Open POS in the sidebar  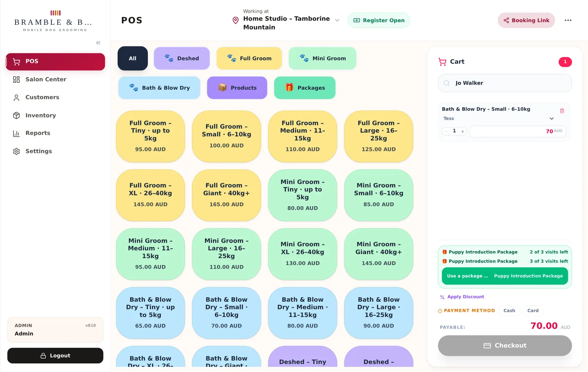coord(55,61)
